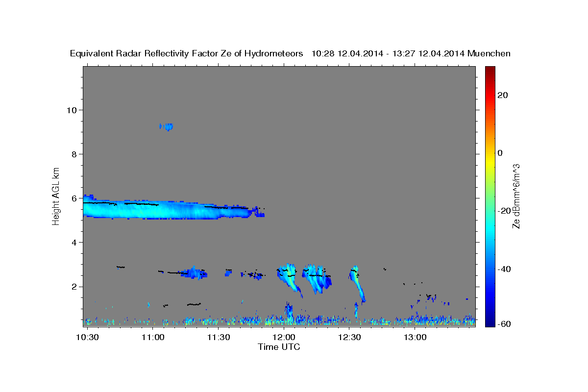Click the height axis value '2'
Screen dimensions: 588x392
(74, 287)
